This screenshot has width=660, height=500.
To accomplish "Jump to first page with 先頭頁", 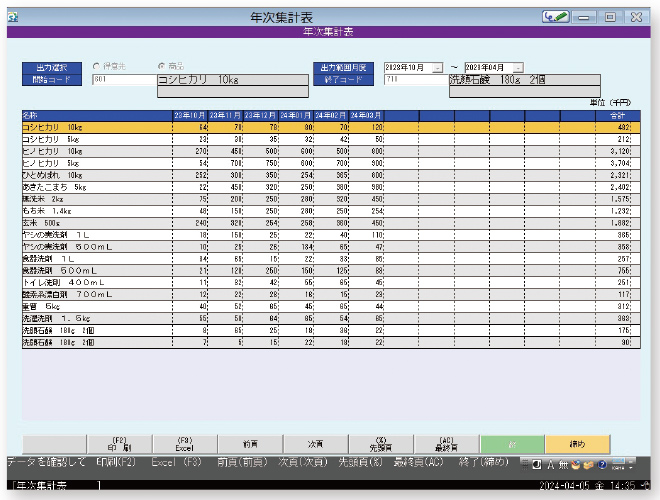I will [x=379, y=445].
